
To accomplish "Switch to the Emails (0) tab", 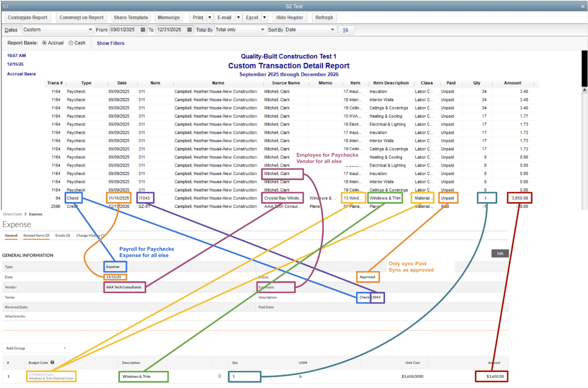I will (63, 235).
